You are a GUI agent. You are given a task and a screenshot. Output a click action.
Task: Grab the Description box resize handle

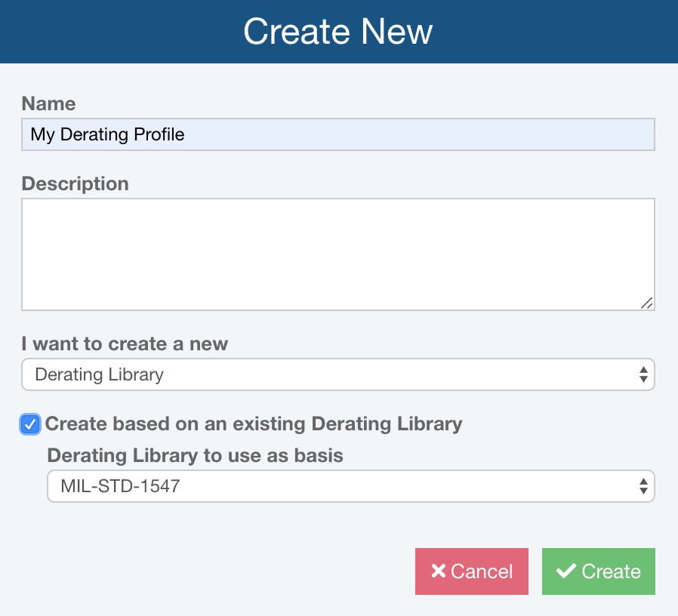pos(647,303)
